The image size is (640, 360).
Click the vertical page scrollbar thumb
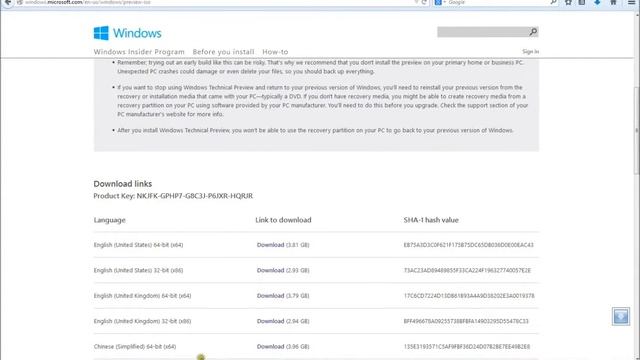click(636, 131)
